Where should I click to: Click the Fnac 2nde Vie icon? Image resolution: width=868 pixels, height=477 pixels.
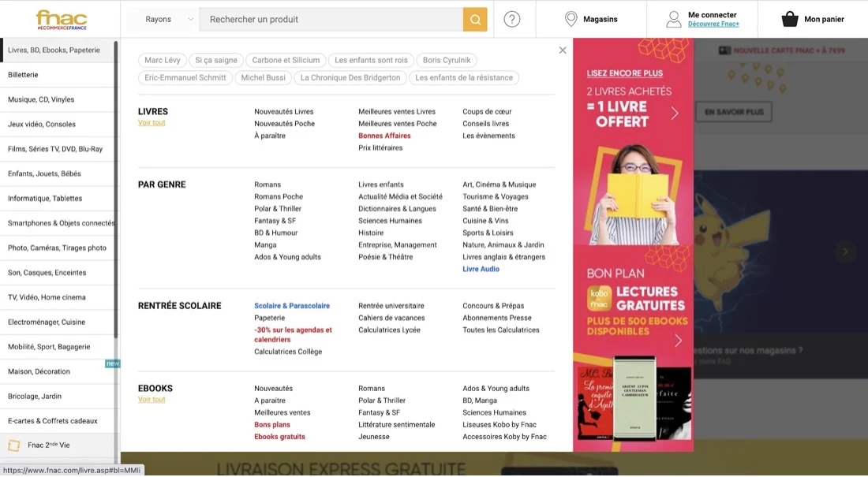14,445
